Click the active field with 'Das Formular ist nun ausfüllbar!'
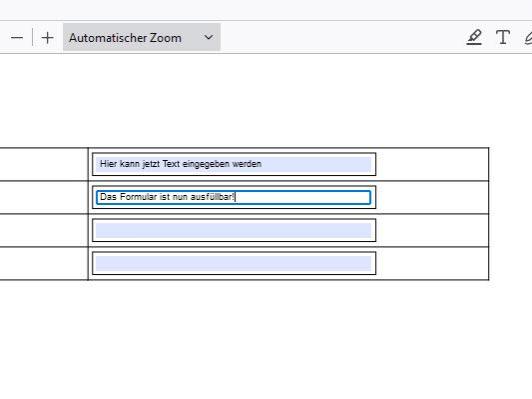This screenshot has width=532, height=399. coord(233,197)
